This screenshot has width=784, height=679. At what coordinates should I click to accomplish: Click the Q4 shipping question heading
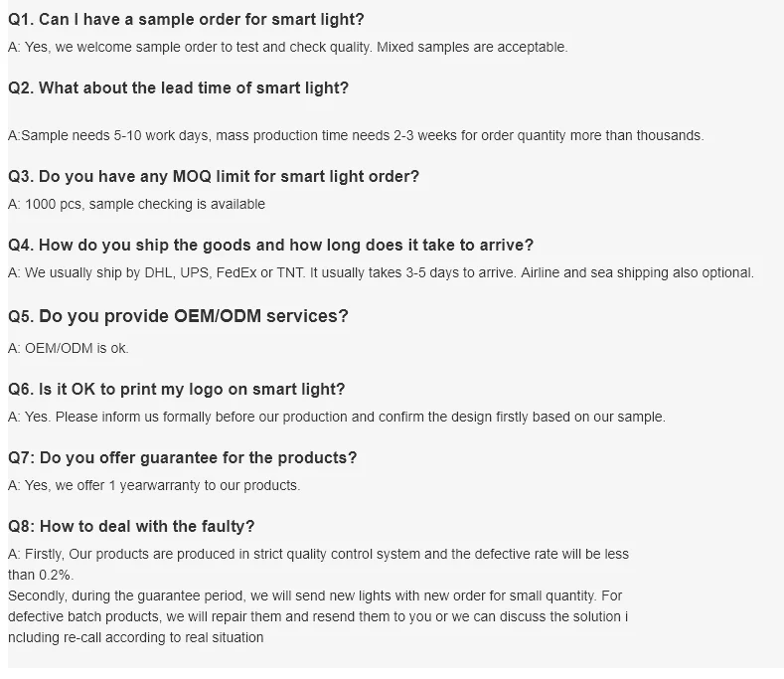pyautogui.click(x=271, y=246)
